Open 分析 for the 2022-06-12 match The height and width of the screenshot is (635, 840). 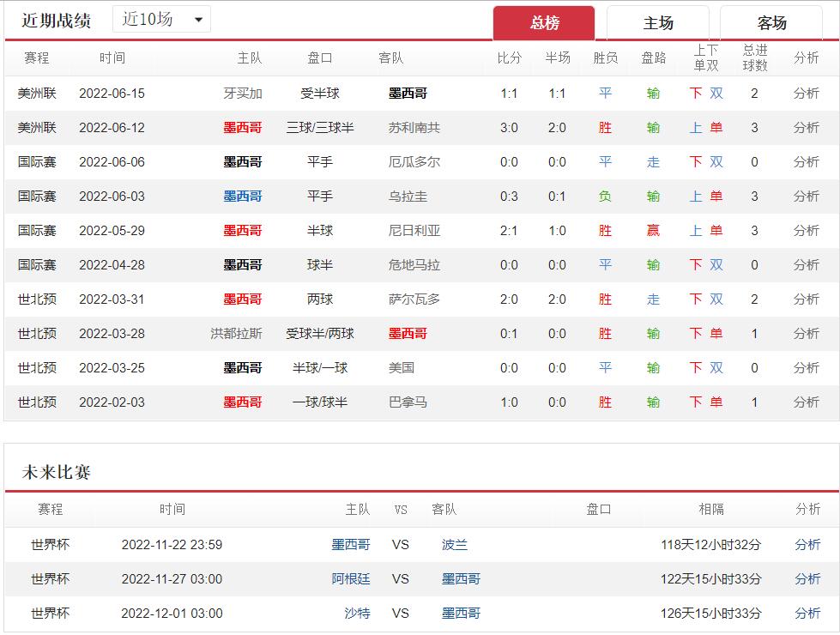[806, 128]
